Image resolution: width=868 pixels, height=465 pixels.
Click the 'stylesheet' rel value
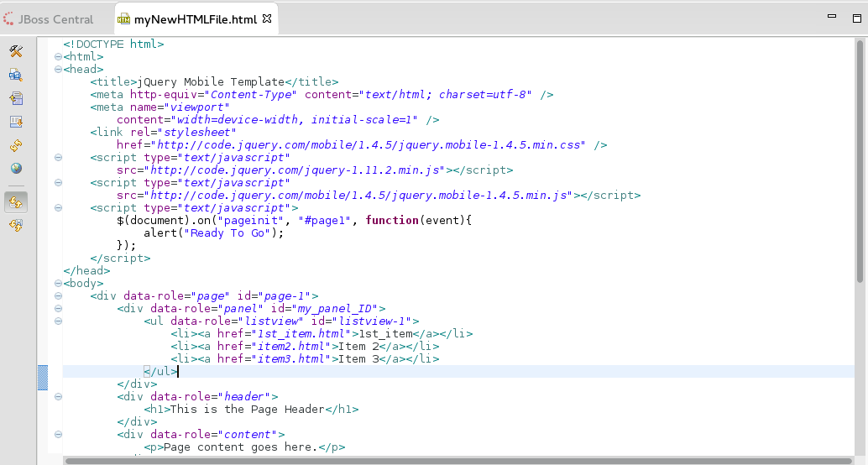coord(197,133)
